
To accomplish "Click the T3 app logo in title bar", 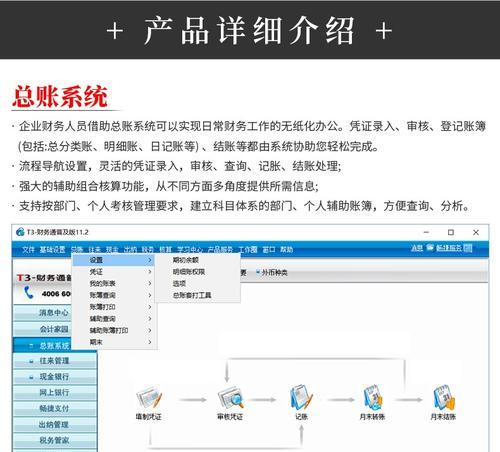I will click(x=20, y=232).
